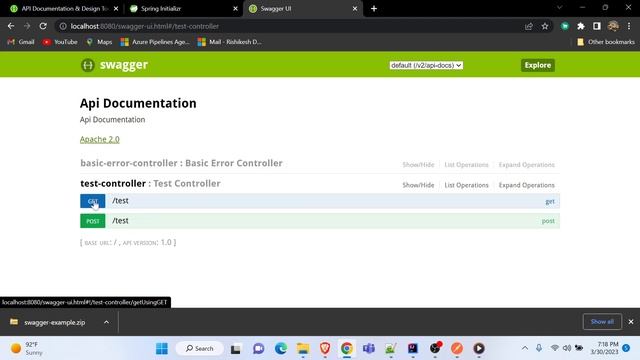Bookmark this page with the star icon
The width and height of the screenshot is (640, 360).
click(x=545, y=26)
